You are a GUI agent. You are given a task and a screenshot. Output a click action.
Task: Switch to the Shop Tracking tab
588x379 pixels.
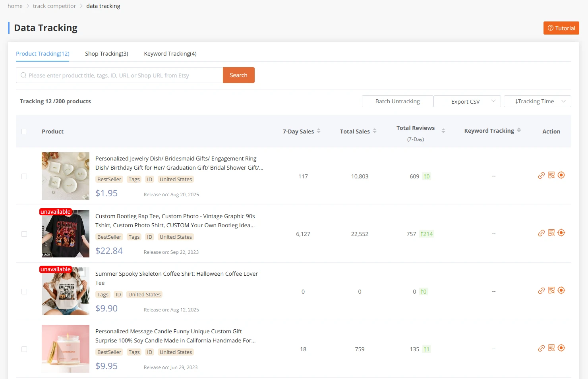pyautogui.click(x=106, y=53)
